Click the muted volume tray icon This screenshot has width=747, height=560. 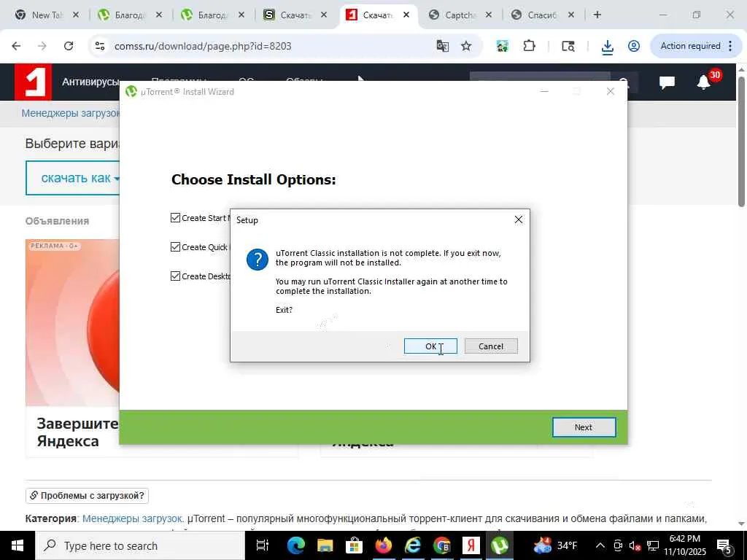click(x=635, y=545)
